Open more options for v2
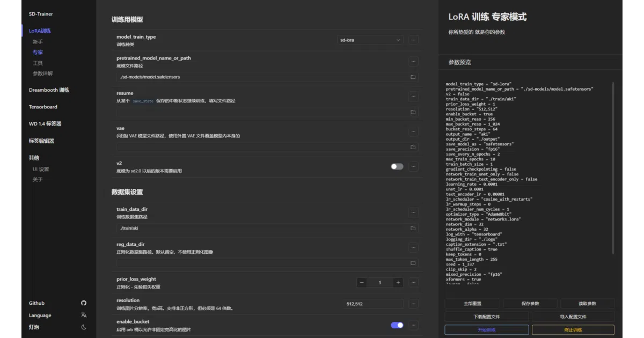The width and height of the screenshot is (644, 338). [x=413, y=166]
